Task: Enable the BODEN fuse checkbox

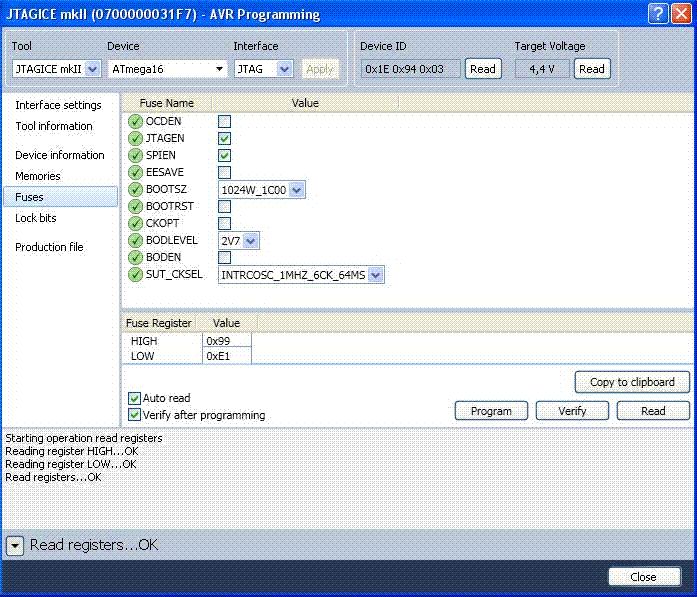Action: [x=224, y=257]
